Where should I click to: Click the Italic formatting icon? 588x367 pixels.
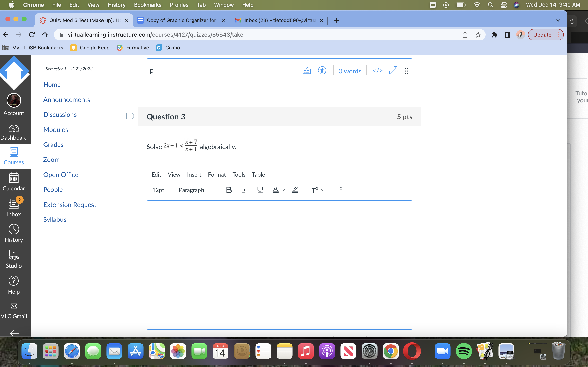[x=244, y=190]
